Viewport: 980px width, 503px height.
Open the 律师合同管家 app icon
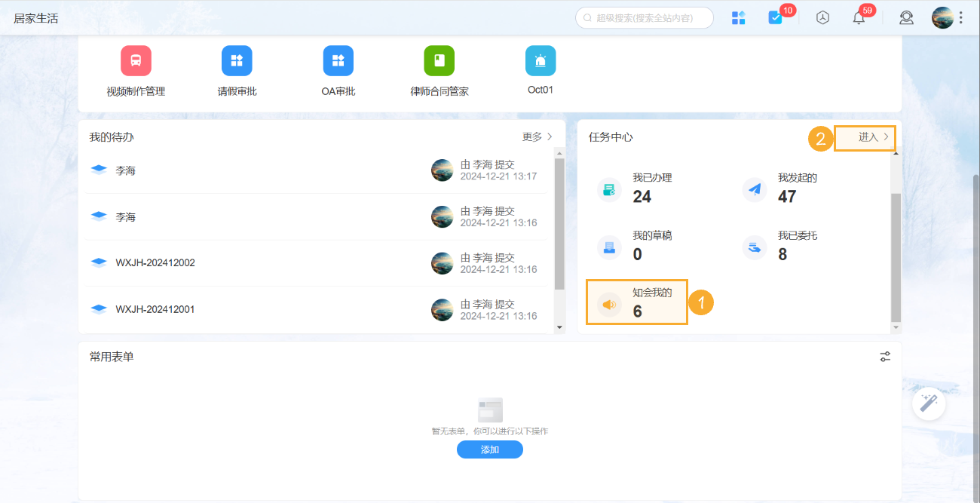pos(439,60)
